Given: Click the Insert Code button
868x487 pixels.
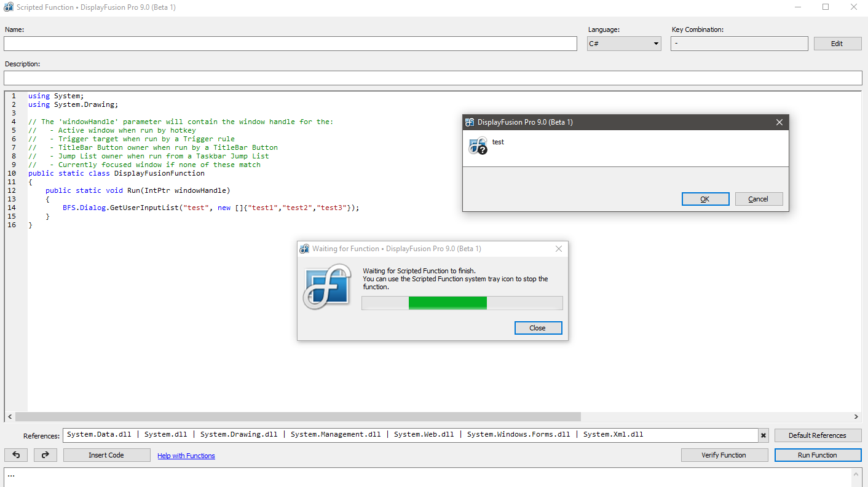Looking at the screenshot, I should [x=106, y=455].
